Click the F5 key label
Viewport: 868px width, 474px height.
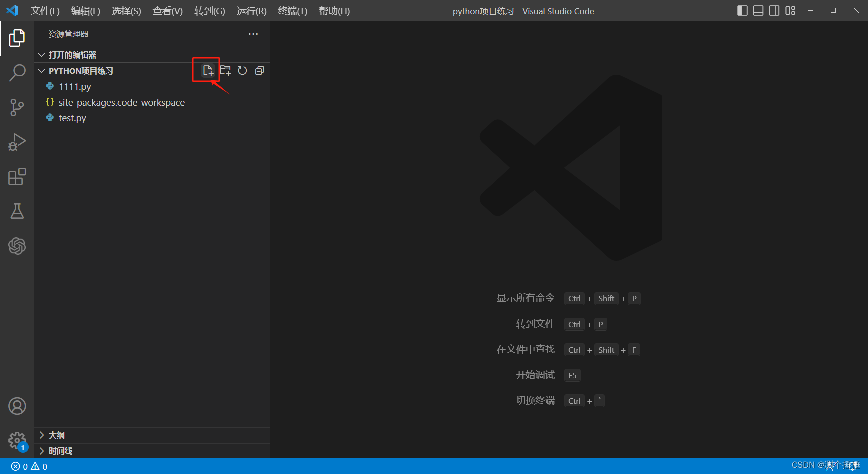pos(572,375)
